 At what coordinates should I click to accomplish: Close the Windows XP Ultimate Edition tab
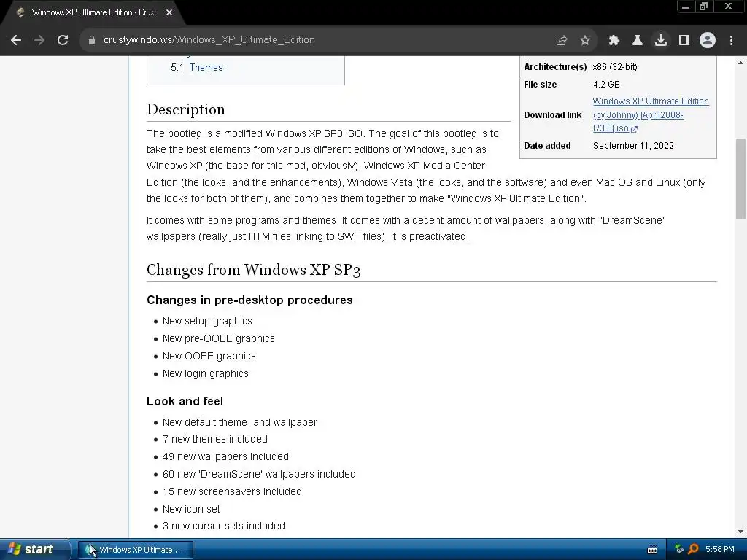click(x=169, y=13)
